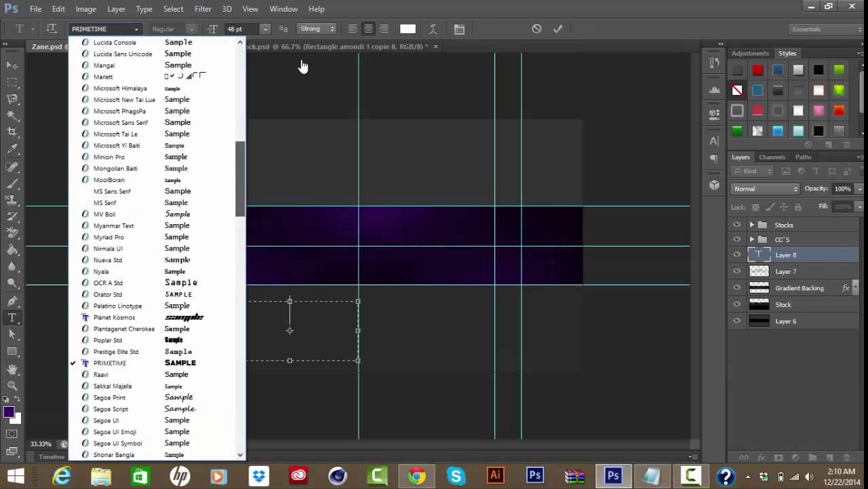This screenshot has height=489, width=868.
Task: Select the Rectangle shape tool
Action: pyautogui.click(x=12, y=351)
